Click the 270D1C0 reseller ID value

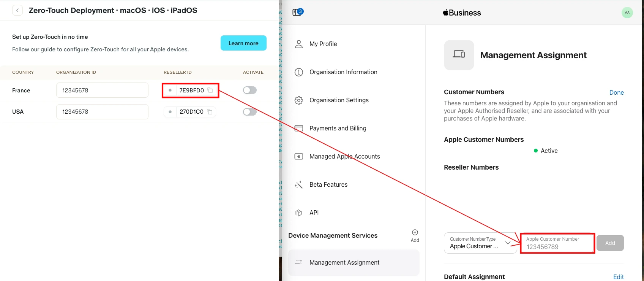(x=191, y=112)
